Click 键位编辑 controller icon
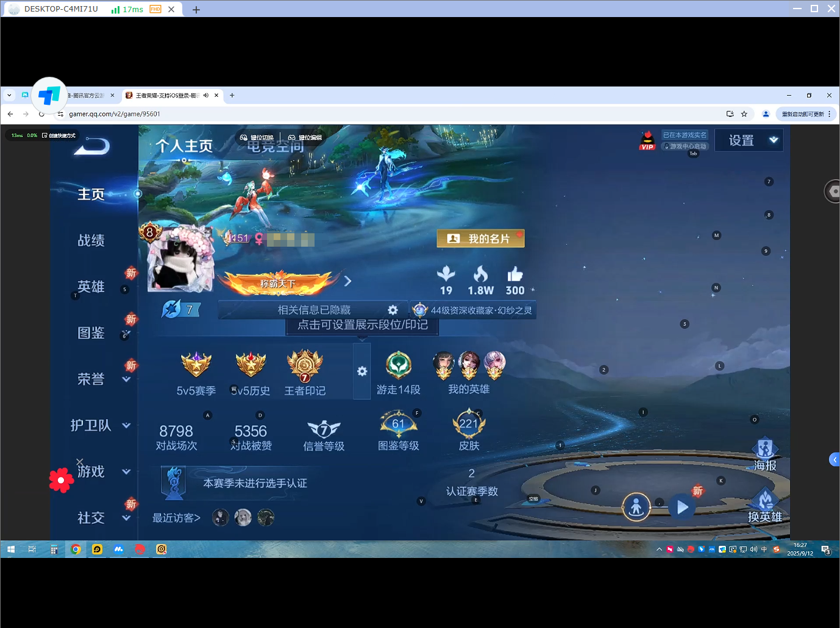The image size is (840, 628). pyautogui.click(x=292, y=138)
